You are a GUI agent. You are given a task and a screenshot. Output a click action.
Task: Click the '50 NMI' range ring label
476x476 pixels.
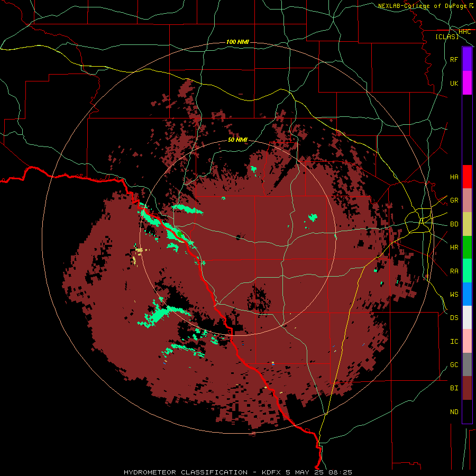[x=237, y=140]
